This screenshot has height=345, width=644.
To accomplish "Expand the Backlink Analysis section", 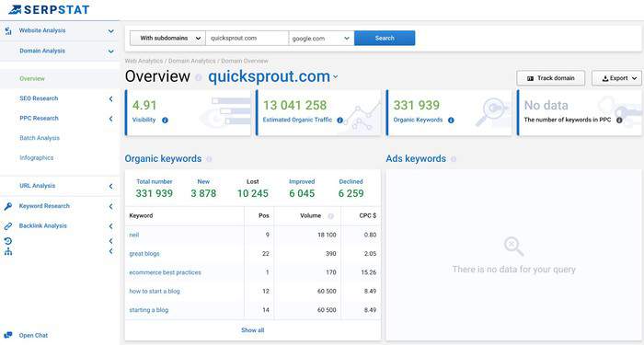I will 111,226.
